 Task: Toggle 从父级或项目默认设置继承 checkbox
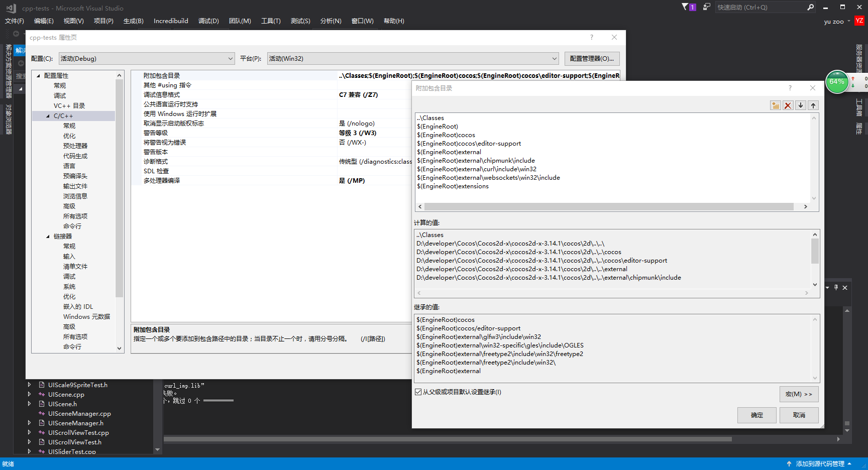[x=418, y=392]
